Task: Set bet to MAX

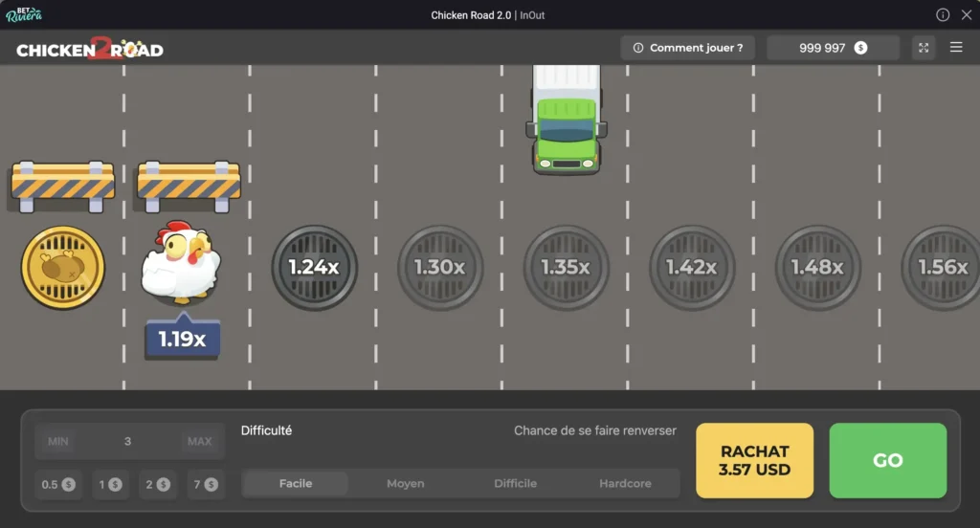Action: (x=200, y=442)
